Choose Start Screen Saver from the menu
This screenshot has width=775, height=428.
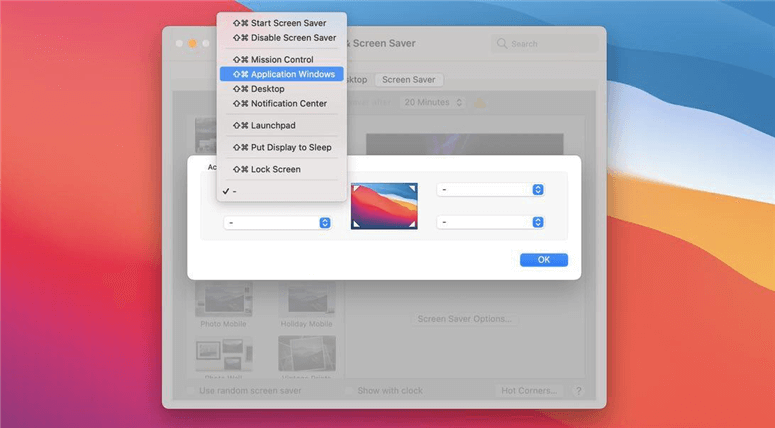click(284, 22)
